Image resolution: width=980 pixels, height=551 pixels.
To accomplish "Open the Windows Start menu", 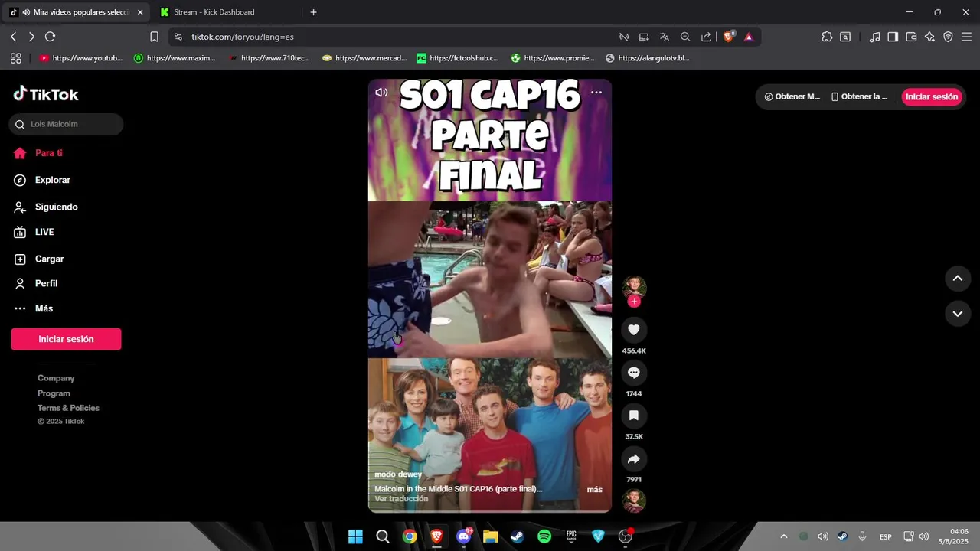I will pyautogui.click(x=355, y=536).
